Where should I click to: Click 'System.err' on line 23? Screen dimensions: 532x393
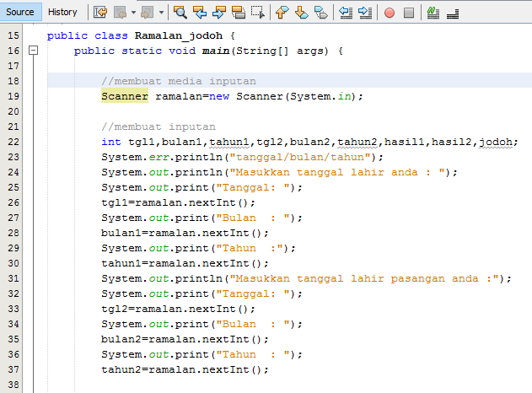coord(135,157)
